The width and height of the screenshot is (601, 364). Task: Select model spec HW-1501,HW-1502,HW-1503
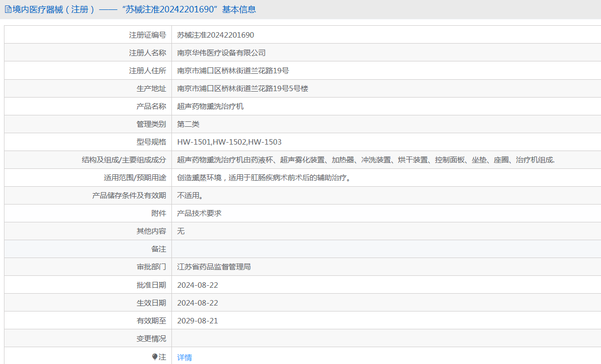229,142
